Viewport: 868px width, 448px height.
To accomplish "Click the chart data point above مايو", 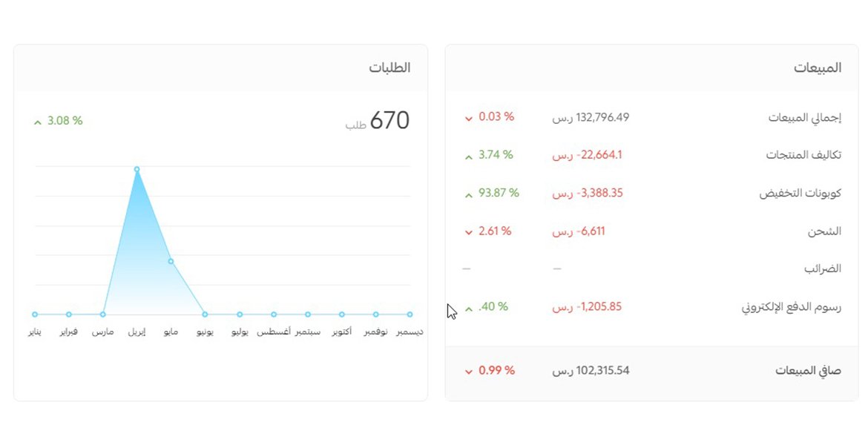I will pos(171,261).
